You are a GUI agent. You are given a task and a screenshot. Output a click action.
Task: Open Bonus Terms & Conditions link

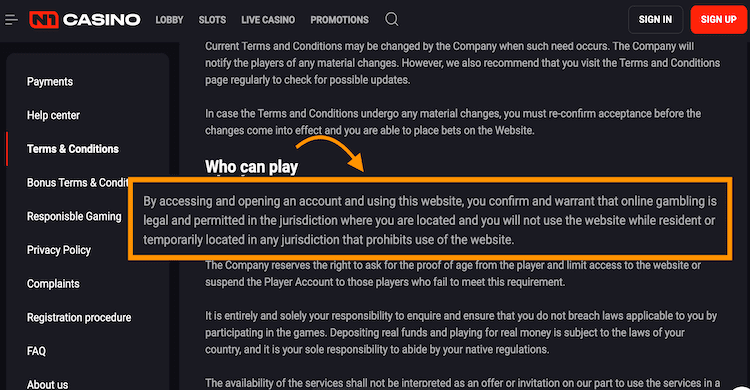77,183
